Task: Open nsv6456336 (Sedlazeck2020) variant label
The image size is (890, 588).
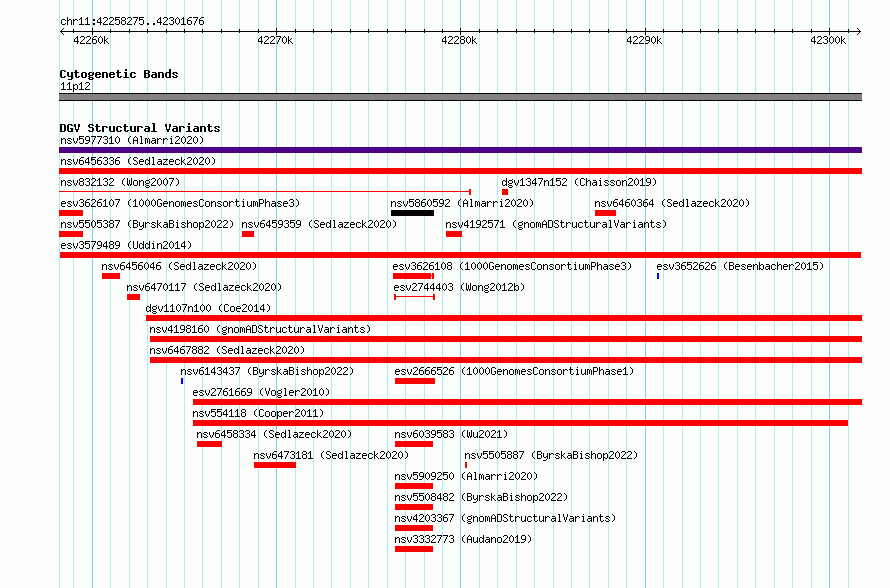Action: pos(138,161)
